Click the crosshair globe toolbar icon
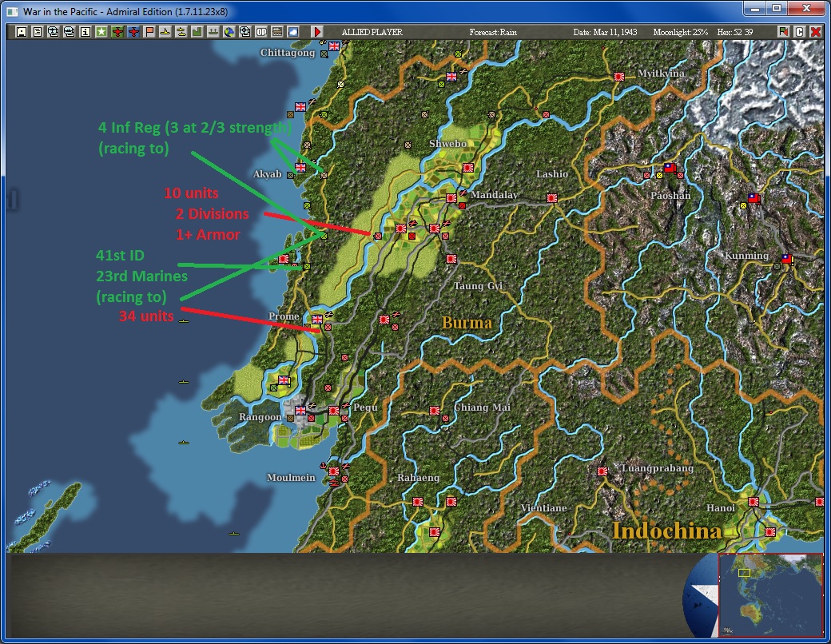The width and height of the screenshot is (831, 644). click(245, 32)
